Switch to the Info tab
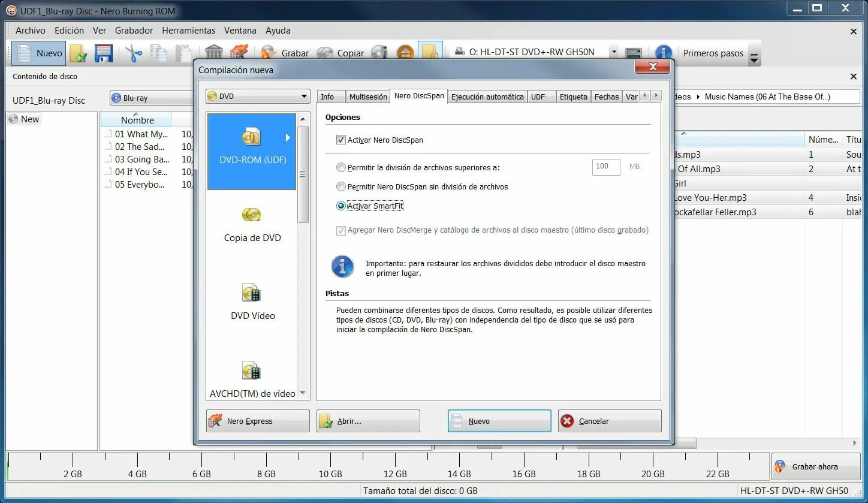The image size is (868, 503). 331,97
